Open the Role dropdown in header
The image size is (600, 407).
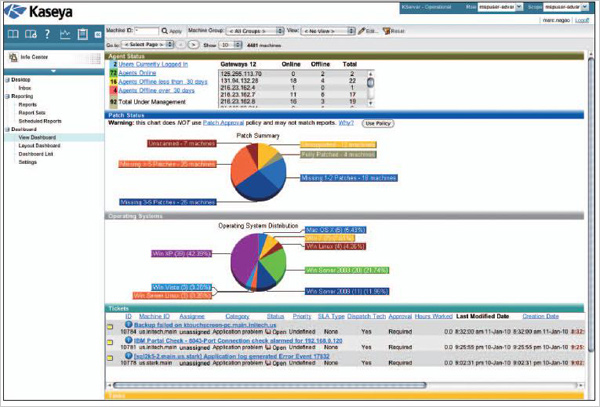click(500, 7)
